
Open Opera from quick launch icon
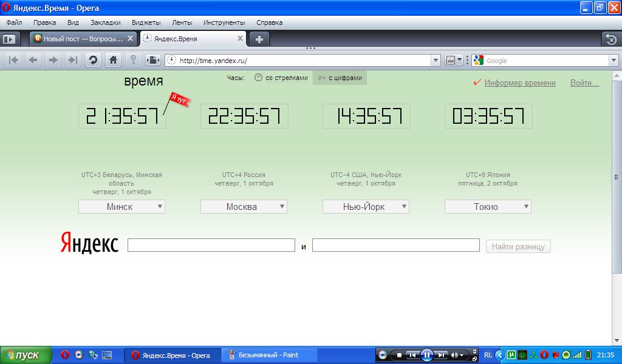pyautogui.click(x=65, y=355)
